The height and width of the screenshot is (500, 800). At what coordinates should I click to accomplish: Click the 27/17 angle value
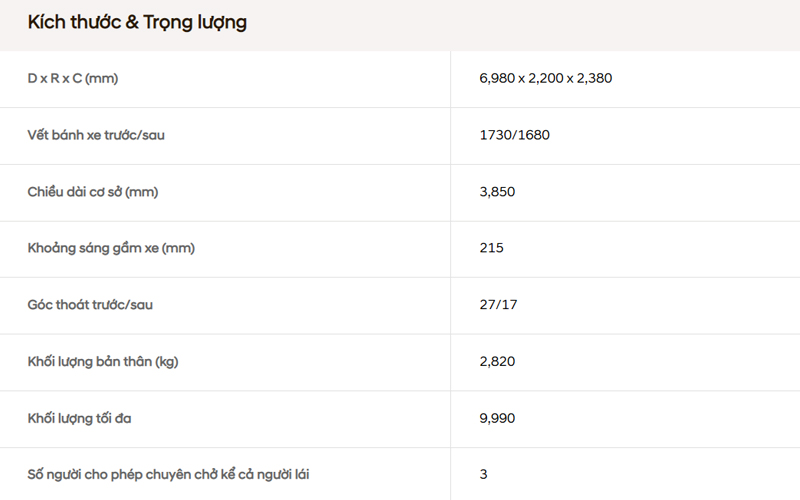(x=498, y=305)
